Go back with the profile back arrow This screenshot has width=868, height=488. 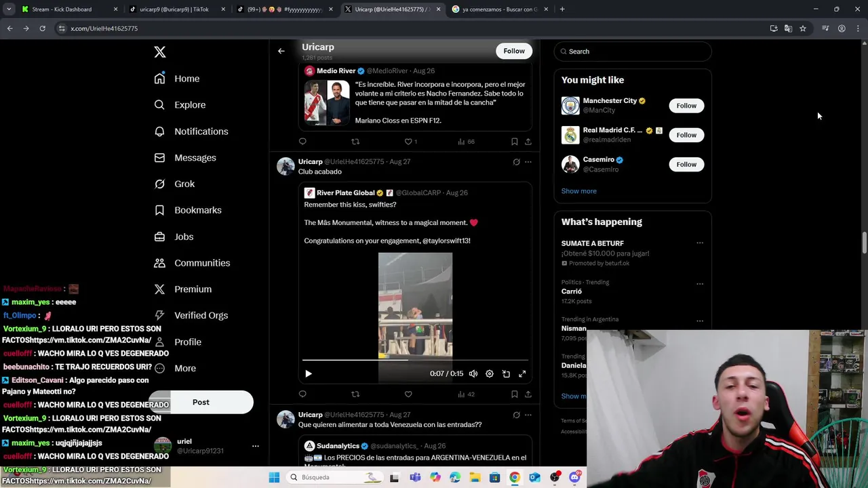click(281, 51)
